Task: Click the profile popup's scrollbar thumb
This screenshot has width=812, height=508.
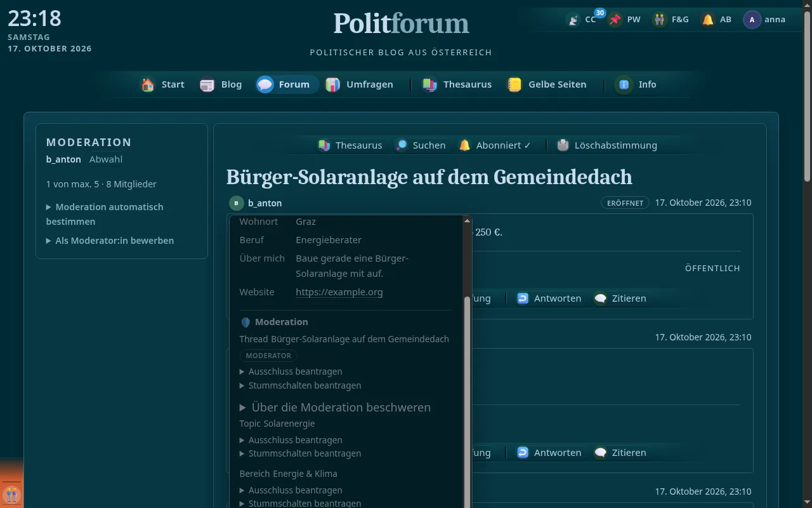Action: pyautogui.click(x=468, y=401)
